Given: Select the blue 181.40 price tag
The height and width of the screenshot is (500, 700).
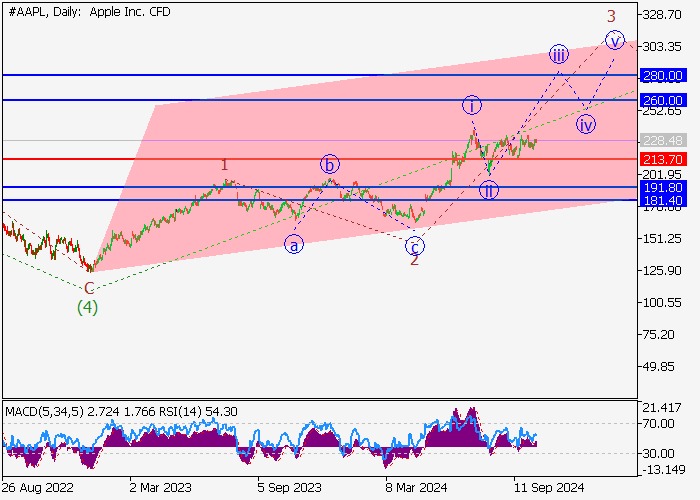Looking at the screenshot, I should (x=663, y=200).
